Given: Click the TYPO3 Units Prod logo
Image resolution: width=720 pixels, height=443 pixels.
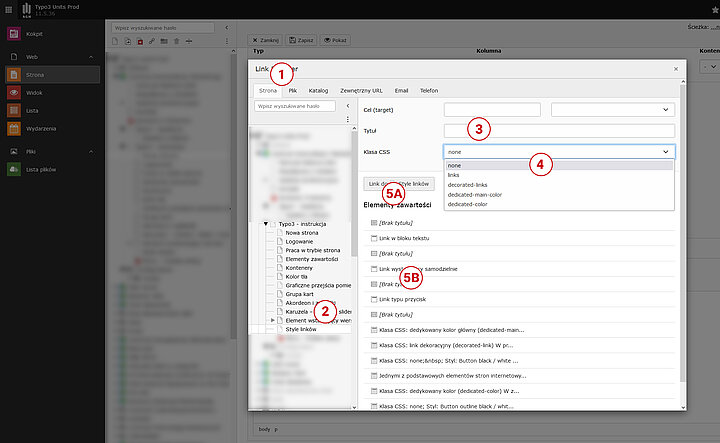Looking at the screenshot, I should pyautogui.click(x=27, y=10).
